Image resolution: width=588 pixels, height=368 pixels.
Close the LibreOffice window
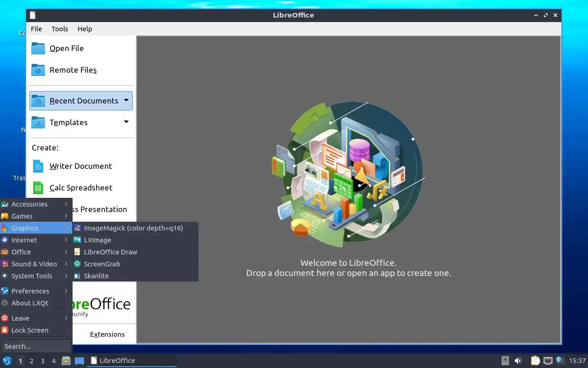tap(555, 15)
